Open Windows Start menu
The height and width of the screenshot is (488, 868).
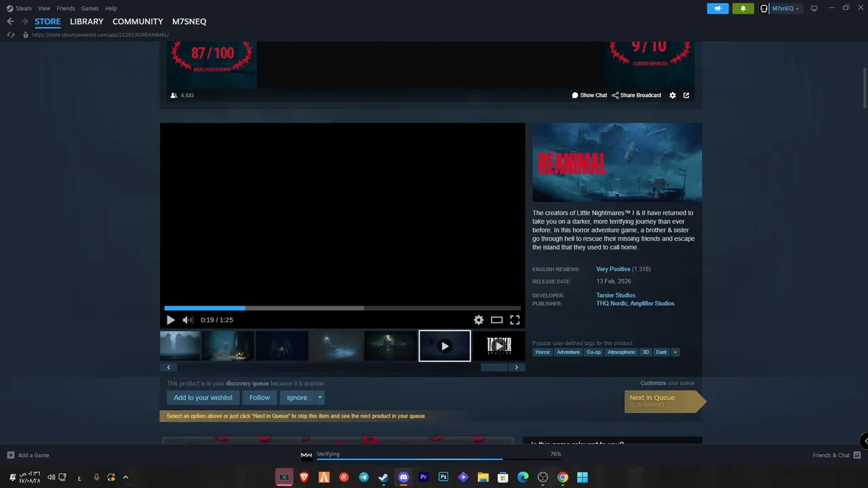583,477
